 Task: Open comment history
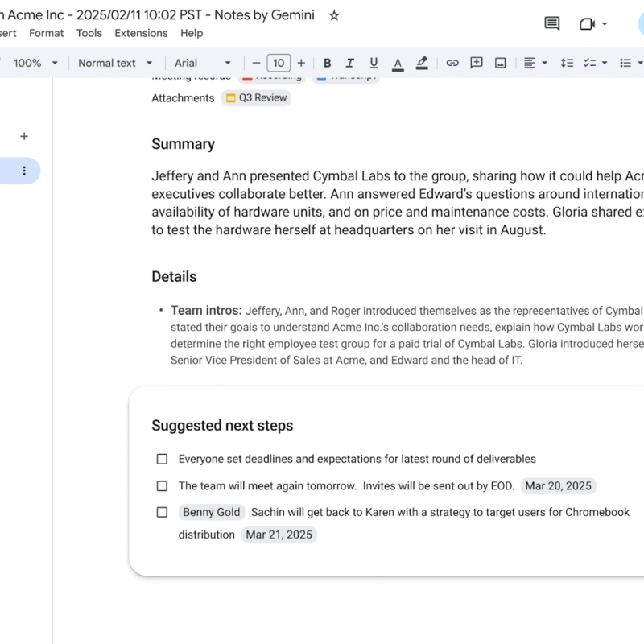click(551, 23)
